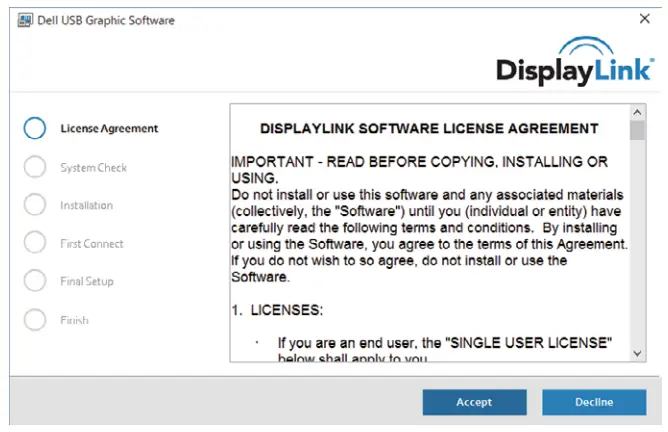This screenshot has height=432, width=668.
Task: Click the scroll down arrow in license text
Action: [x=637, y=354]
